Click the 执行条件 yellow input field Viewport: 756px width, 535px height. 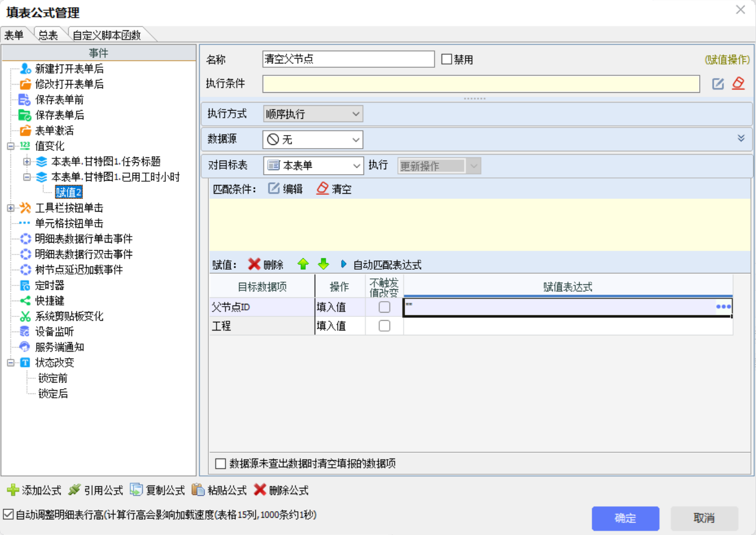click(x=482, y=84)
